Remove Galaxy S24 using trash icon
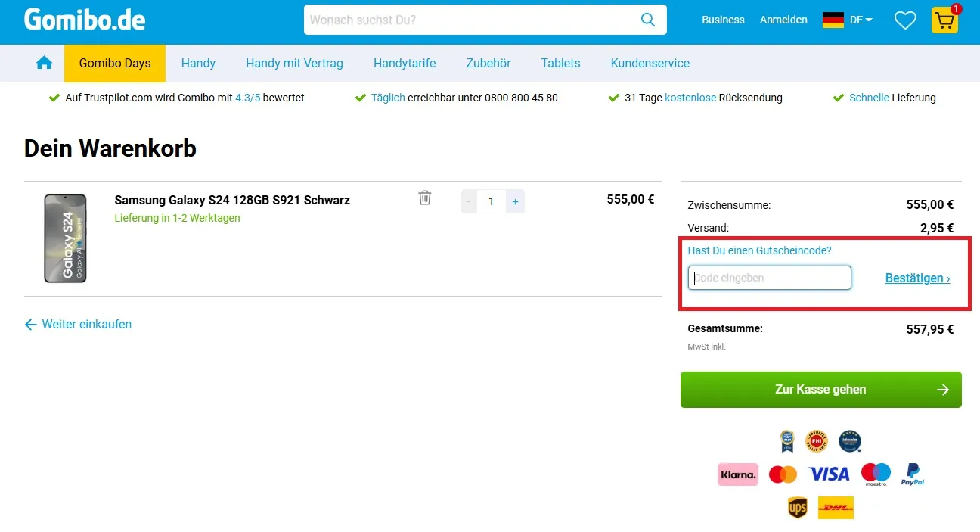This screenshot has width=980, height=532. pos(425,198)
